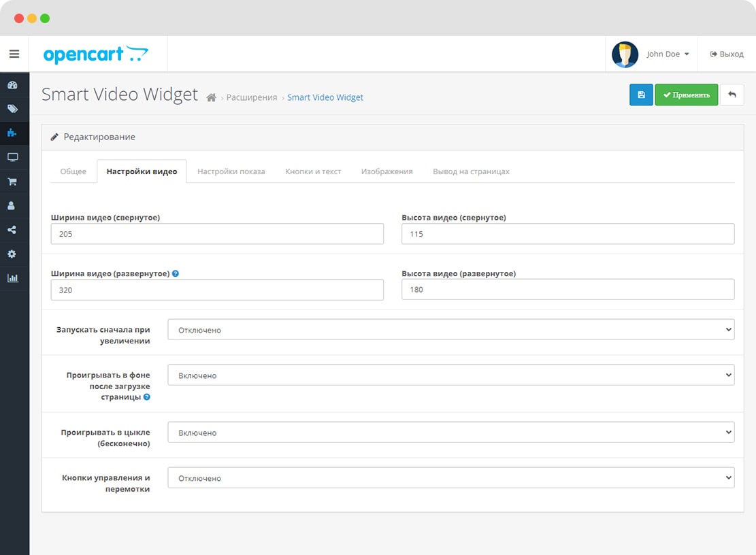Open the Кнопки и текст tab
This screenshot has width=756, height=555.
tap(313, 171)
